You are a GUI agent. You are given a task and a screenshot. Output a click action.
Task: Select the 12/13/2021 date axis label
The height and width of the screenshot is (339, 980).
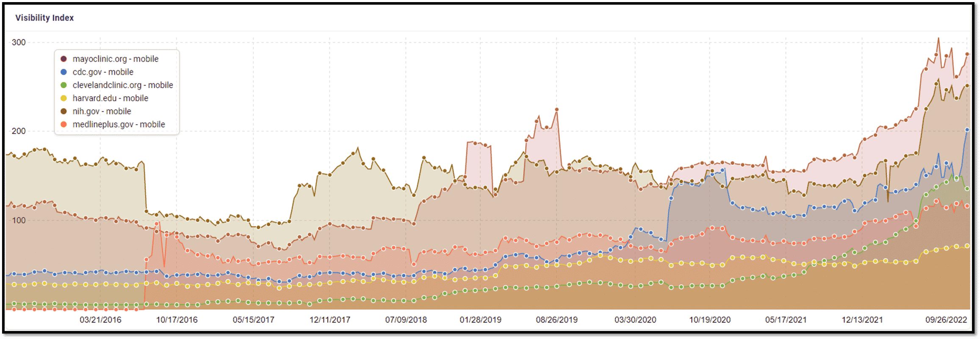click(x=862, y=320)
